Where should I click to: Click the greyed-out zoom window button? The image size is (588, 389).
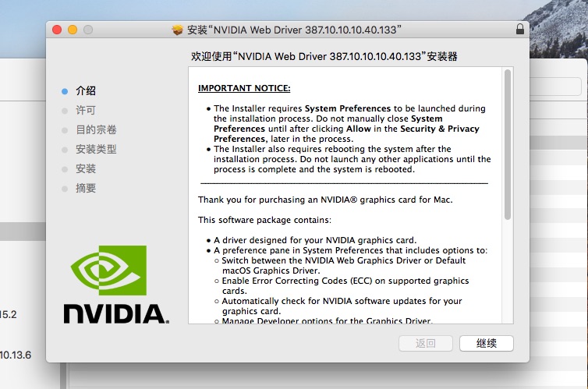(x=88, y=30)
